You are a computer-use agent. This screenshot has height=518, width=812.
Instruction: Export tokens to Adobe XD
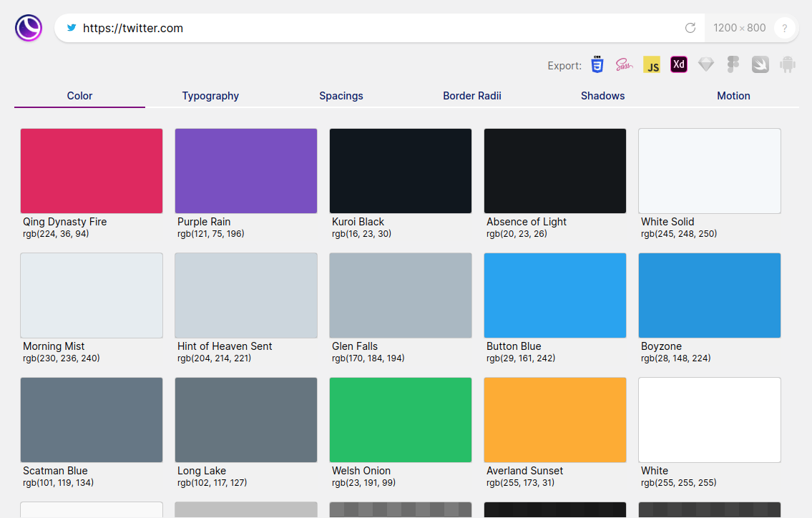click(x=678, y=64)
